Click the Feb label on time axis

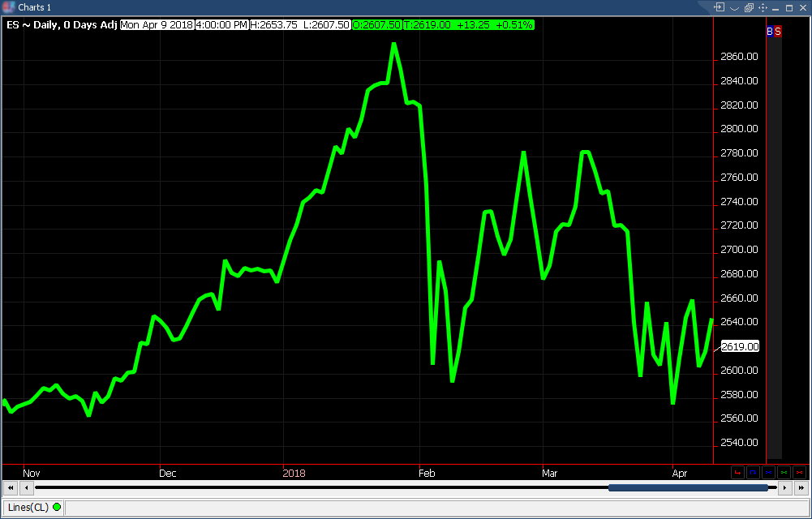tap(427, 473)
